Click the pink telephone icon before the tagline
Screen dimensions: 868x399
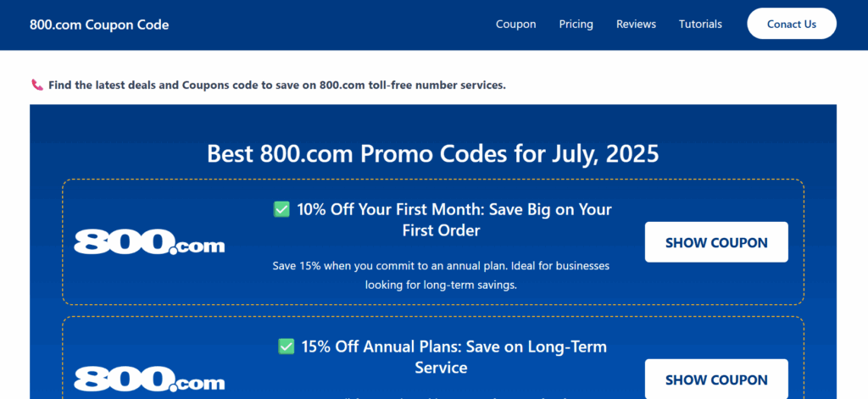36,86
